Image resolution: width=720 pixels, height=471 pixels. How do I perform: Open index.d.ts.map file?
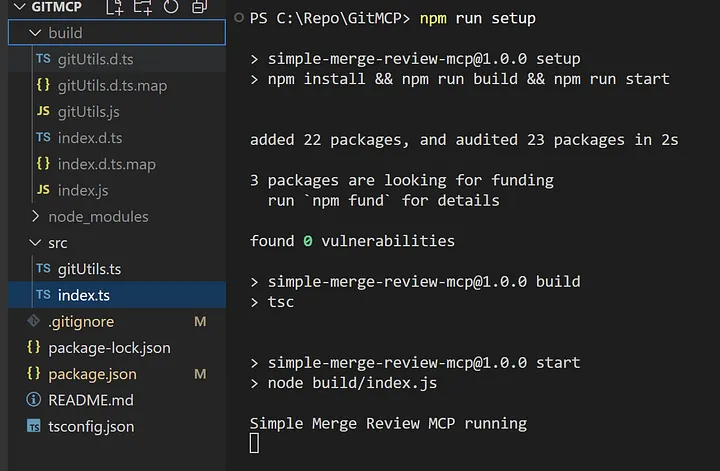(106, 164)
